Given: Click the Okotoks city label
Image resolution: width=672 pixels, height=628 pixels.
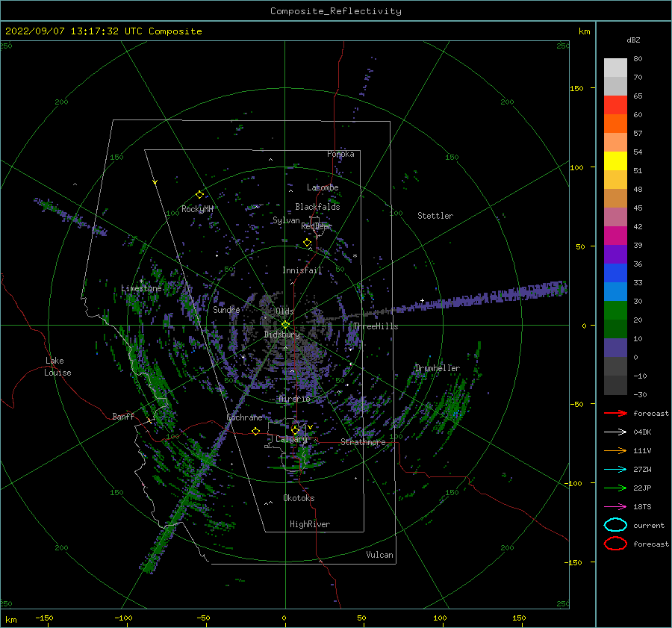Looking at the screenshot, I should pyautogui.click(x=299, y=498).
